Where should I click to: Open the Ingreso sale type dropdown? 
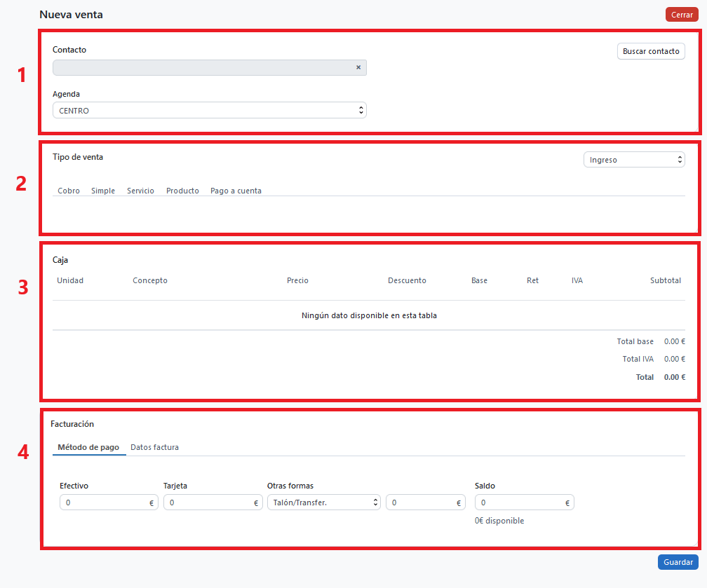click(633, 160)
